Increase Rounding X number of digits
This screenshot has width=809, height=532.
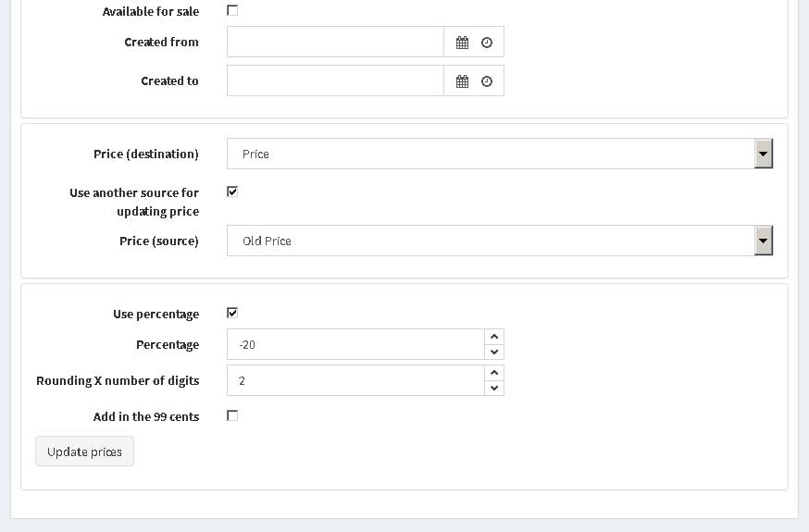click(x=494, y=373)
